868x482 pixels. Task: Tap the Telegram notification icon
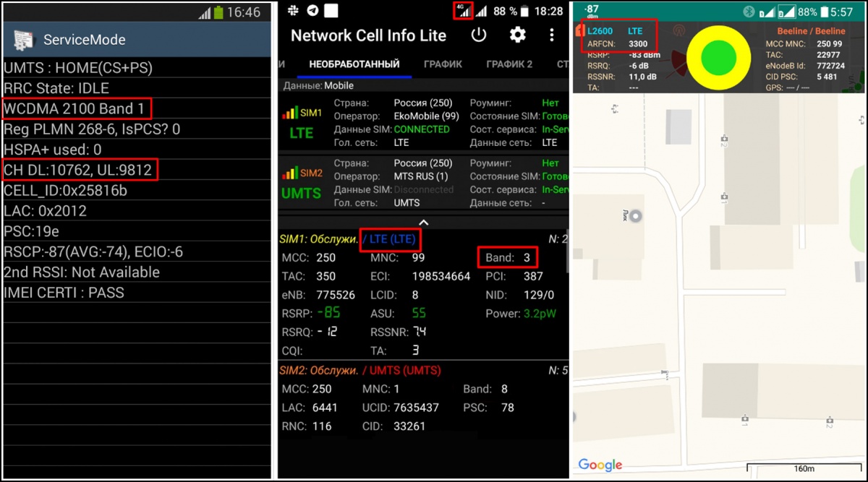coord(312,11)
